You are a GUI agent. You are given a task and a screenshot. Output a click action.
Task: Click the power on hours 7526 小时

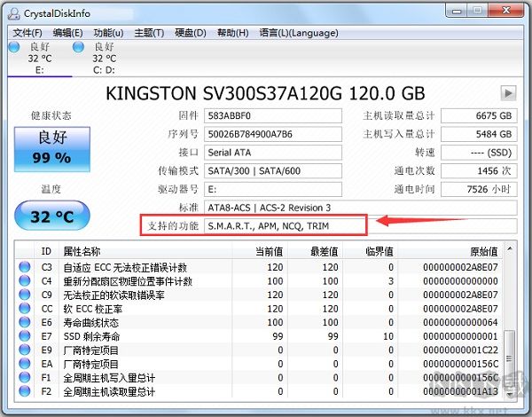[479, 189]
